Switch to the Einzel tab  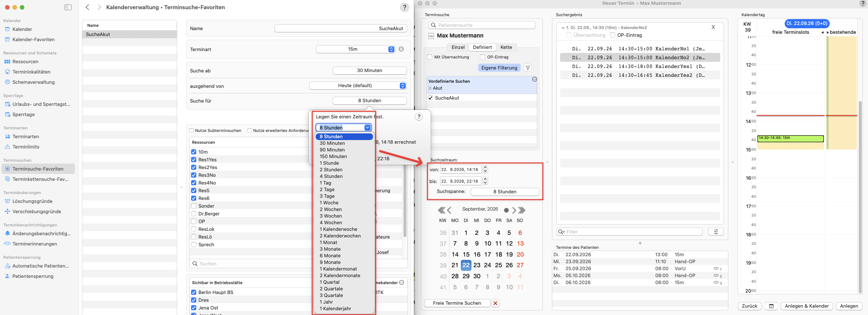(458, 47)
